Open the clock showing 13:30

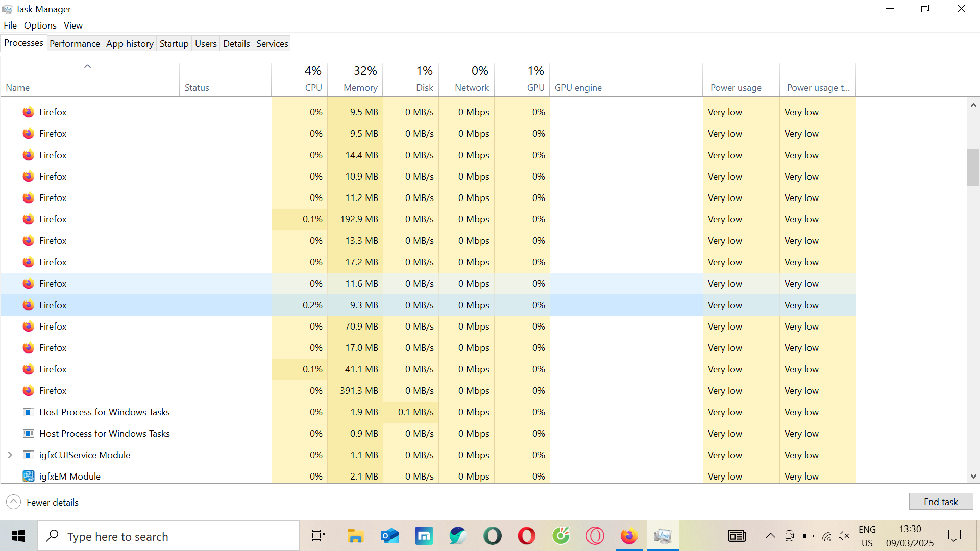[910, 536]
